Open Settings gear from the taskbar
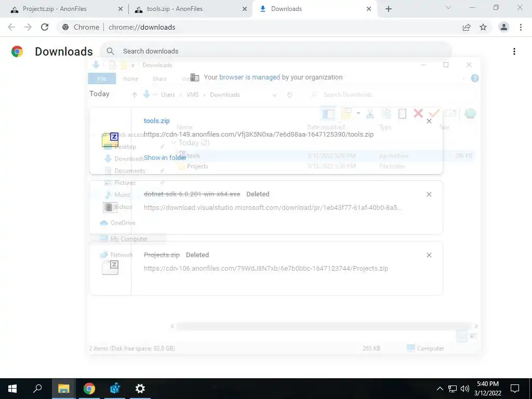The image size is (532, 399). click(140, 389)
